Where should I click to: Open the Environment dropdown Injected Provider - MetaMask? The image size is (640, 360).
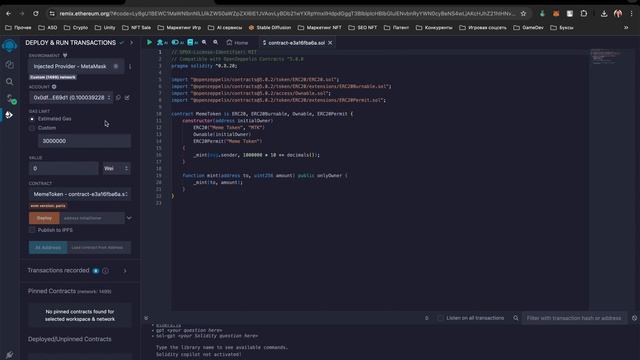pyautogui.click(x=75, y=66)
